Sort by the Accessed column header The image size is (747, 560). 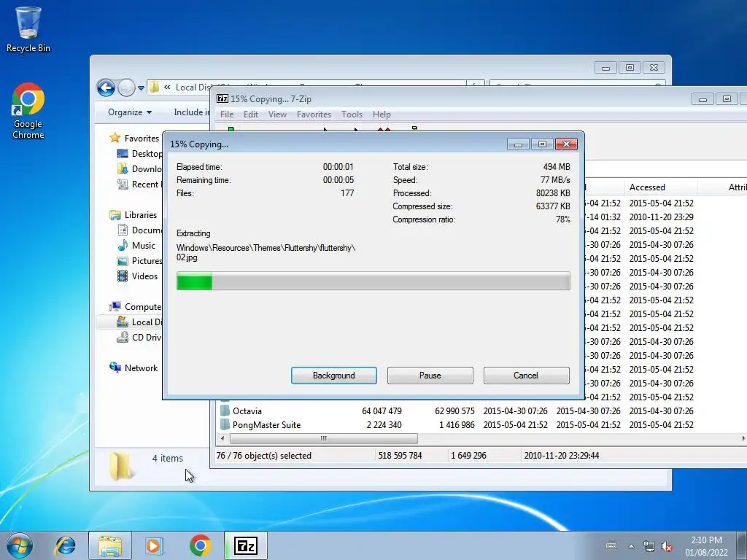(660, 187)
